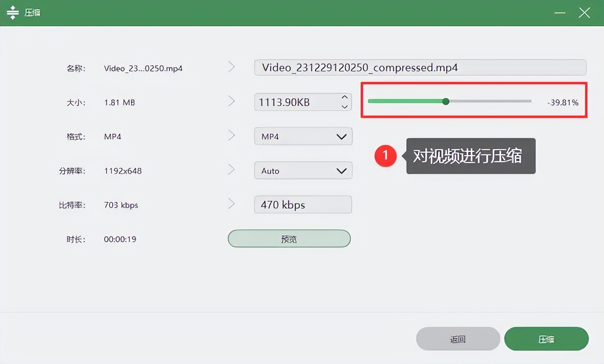
Task: Click the compression slider handle
Action: click(446, 101)
